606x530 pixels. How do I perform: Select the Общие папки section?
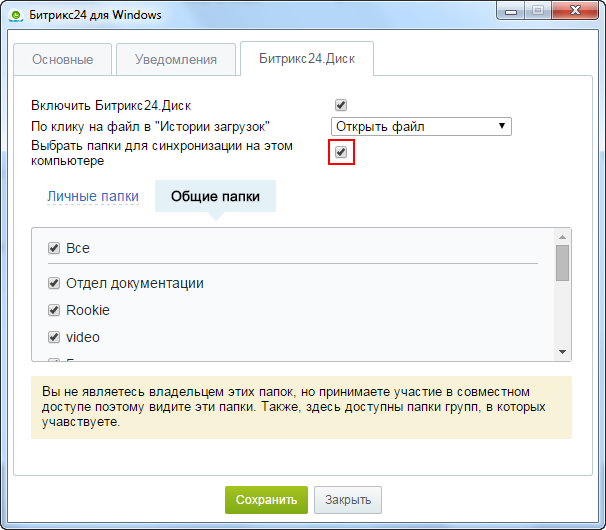click(215, 196)
